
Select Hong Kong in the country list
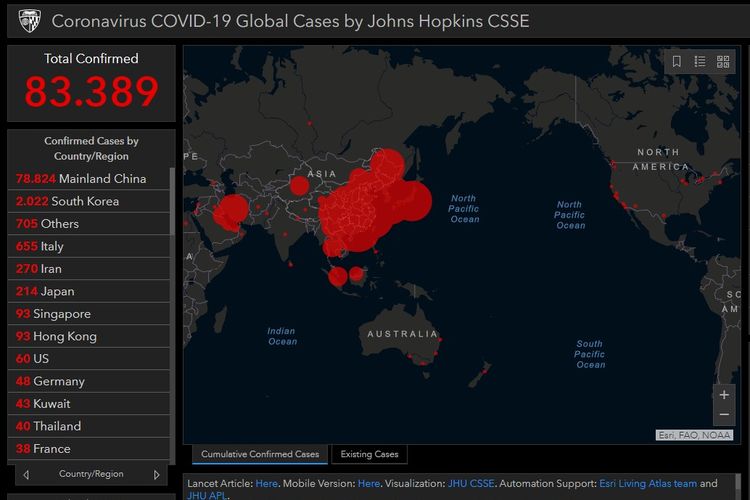pyautogui.click(x=88, y=336)
